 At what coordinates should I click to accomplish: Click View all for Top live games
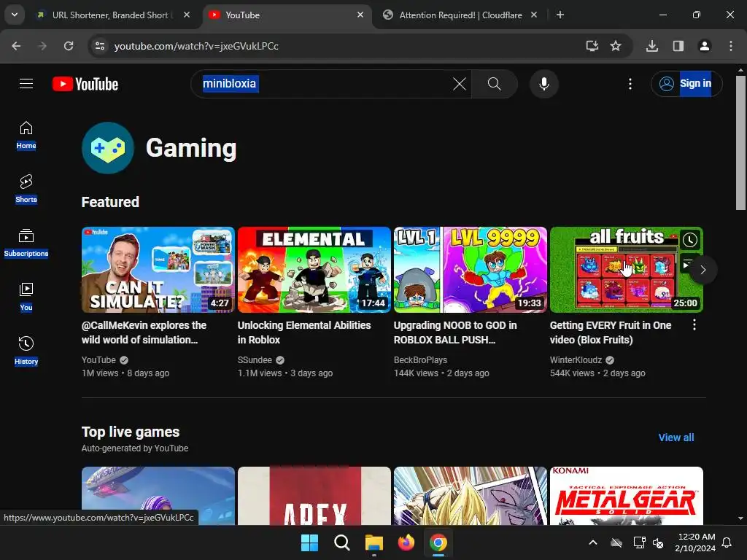pos(676,437)
